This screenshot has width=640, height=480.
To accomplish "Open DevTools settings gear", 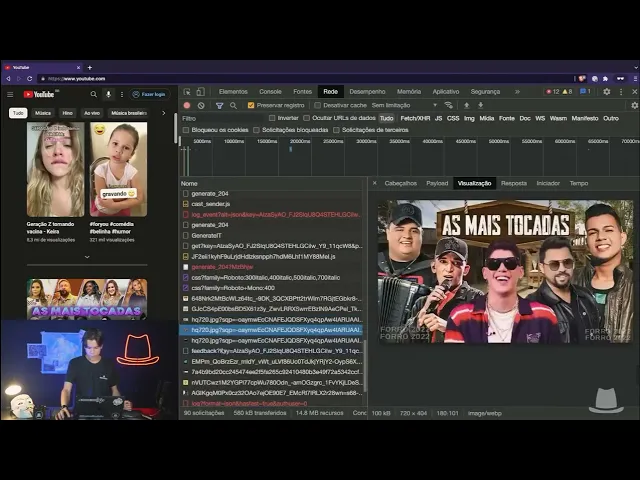I will 607,92.
